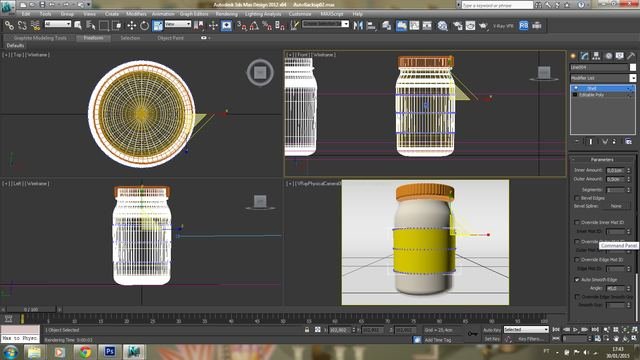This screenshot has width=640, height=360.
Task: Click the Select and Scale tool
Action: pyautogui.click(x=158, y=26)
